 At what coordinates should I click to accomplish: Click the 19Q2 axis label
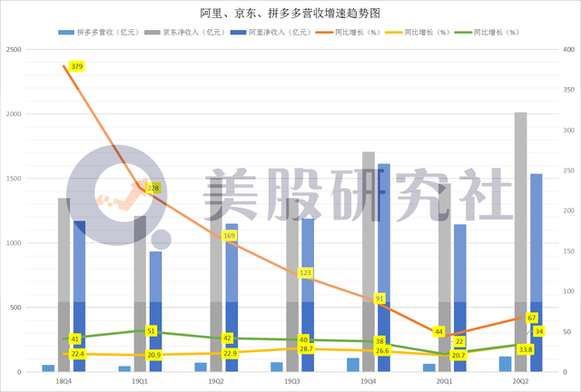pos(216,381)
